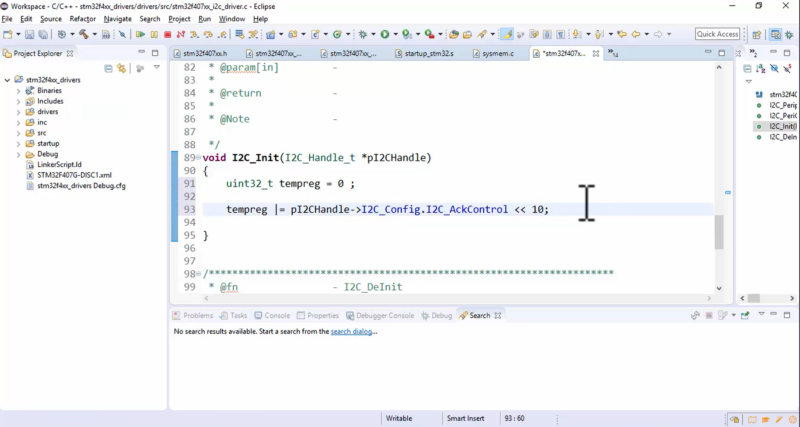800x427 pixels.
Task: Click the Quick Access field
Action: [x=717, y=34]
